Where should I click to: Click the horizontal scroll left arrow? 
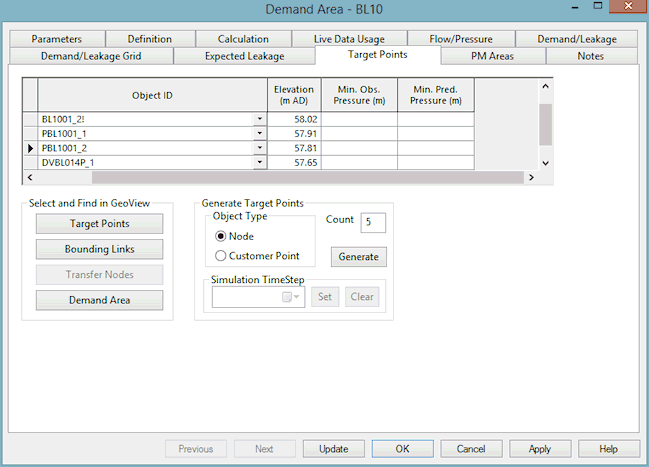click(30, 177)
